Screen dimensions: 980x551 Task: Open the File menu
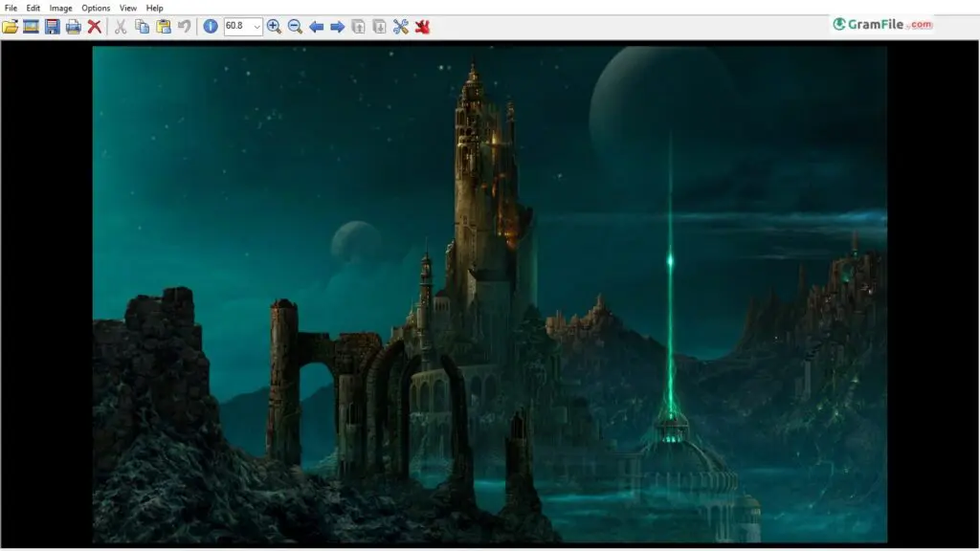[11, 8]
